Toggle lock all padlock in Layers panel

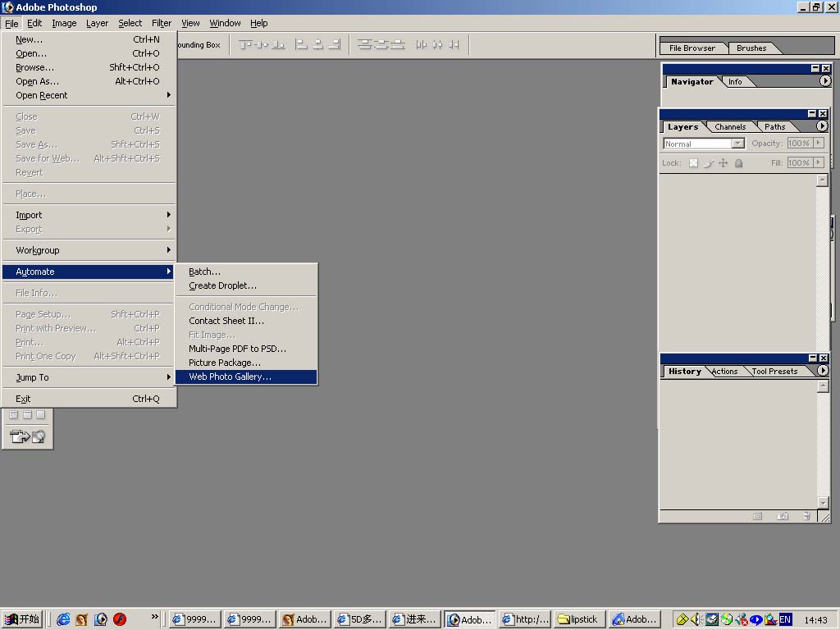coord(739,163)
